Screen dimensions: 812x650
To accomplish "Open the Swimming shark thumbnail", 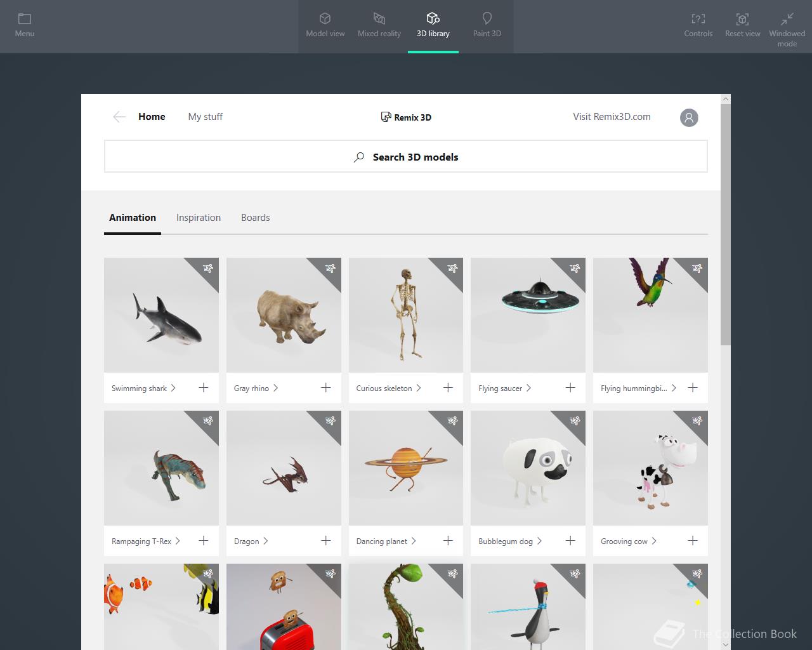I will pos(161,315).
